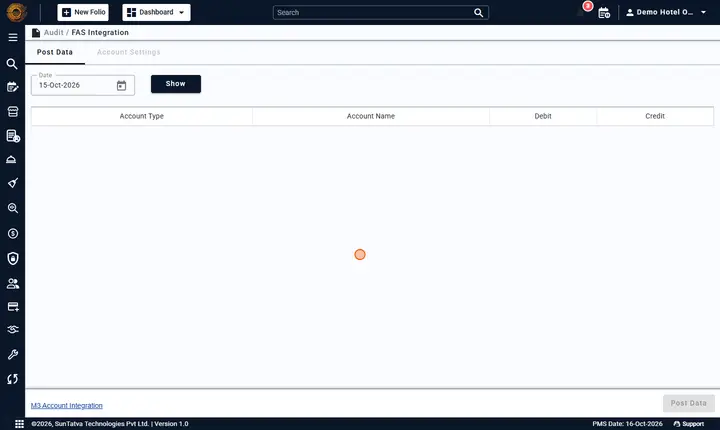Open the zoom-in magnifier sidebar icon

pyautogui.click(x=13, y=208)
